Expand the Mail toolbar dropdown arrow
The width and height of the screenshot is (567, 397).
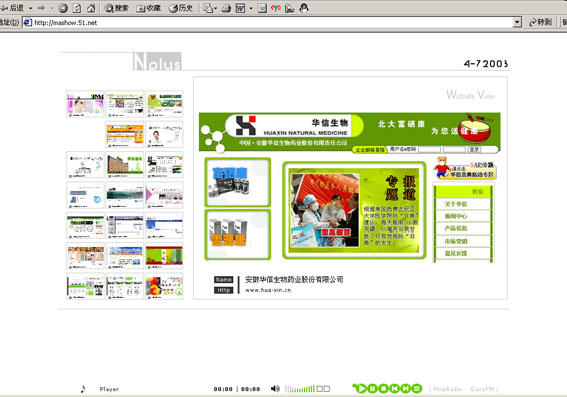click(x=216, y=8)
